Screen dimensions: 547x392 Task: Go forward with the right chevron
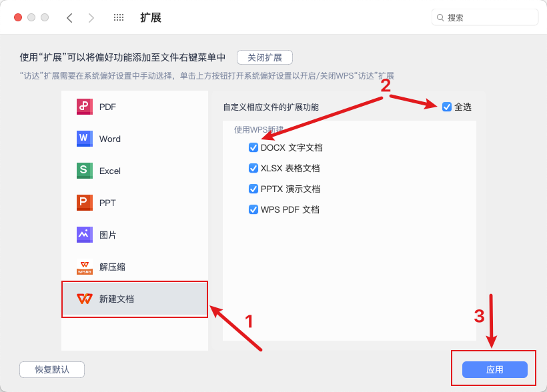(x=91, y=18)
